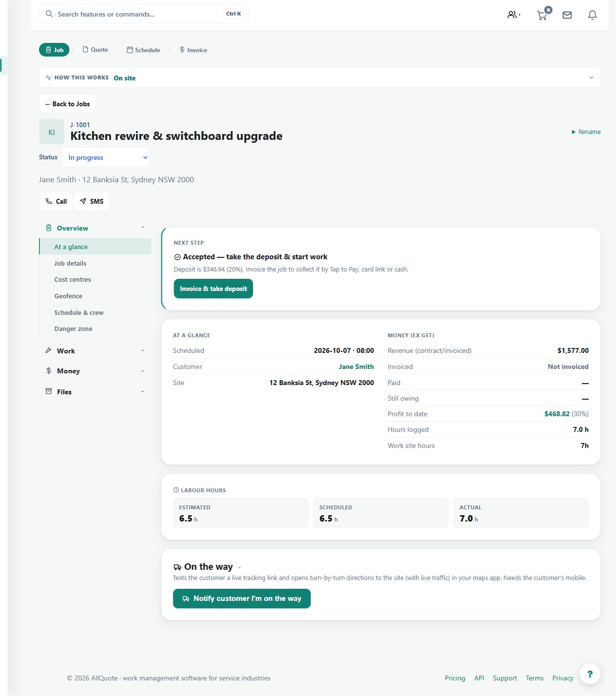Click the Files archive box icon
The width and height of the screenshot is (616, 696).
point(49,391)
